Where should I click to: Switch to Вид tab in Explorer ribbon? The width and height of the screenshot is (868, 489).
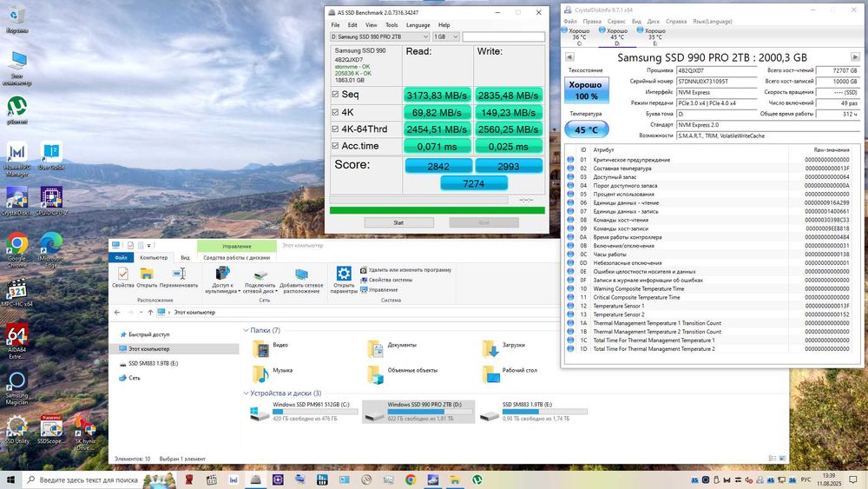coord(185,257)
